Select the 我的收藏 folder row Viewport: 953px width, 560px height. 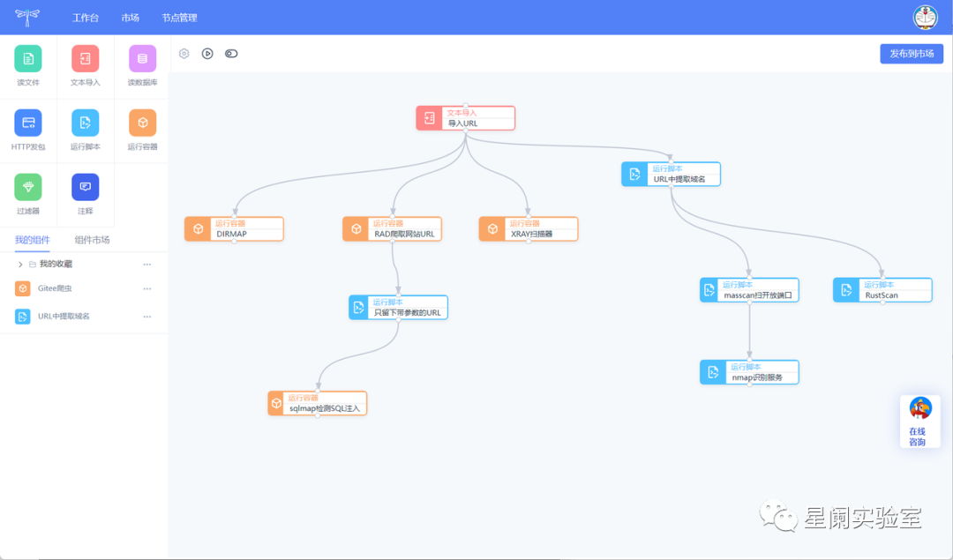click(84, 265)
